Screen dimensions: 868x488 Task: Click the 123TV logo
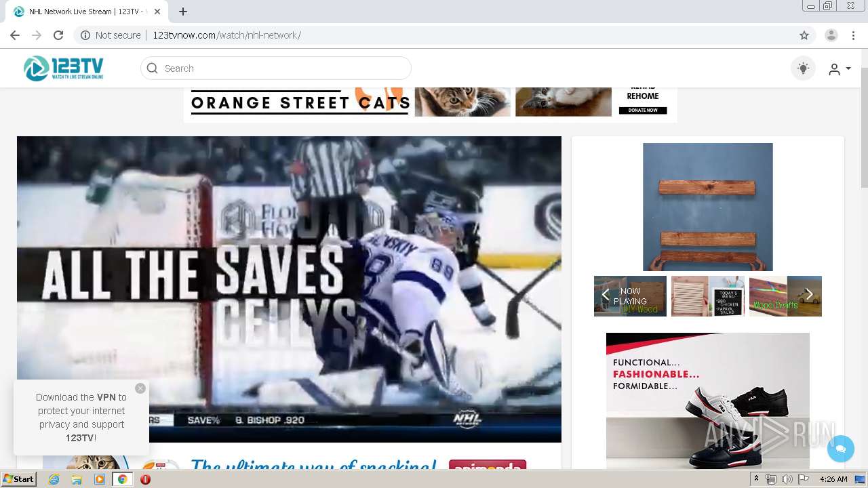(x=64, y=68)
